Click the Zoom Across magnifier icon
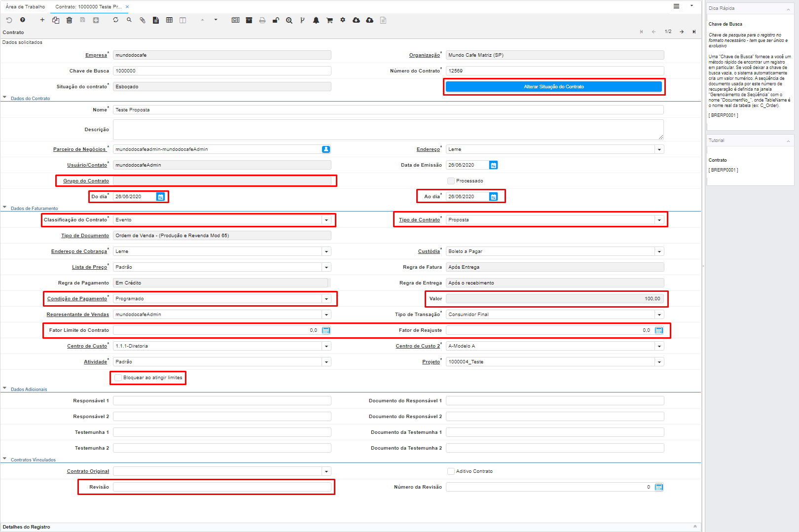This screenshot has width=799, height=532. (289, 20)
